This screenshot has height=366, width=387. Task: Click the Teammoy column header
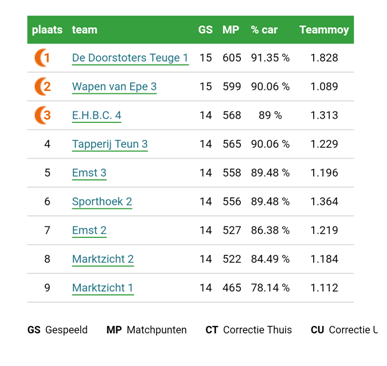tap(324, 30)
